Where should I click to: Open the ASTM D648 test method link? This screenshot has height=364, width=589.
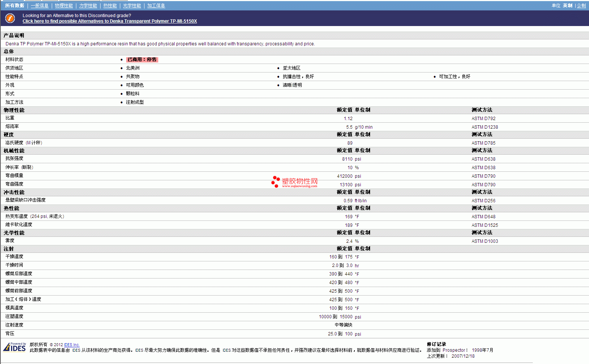coord(483,217)
